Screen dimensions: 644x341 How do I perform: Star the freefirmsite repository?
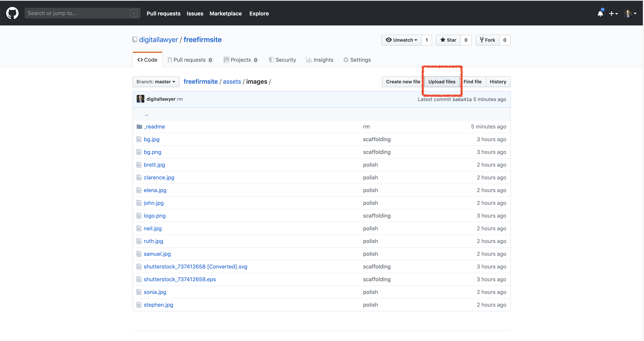point(448,40)
